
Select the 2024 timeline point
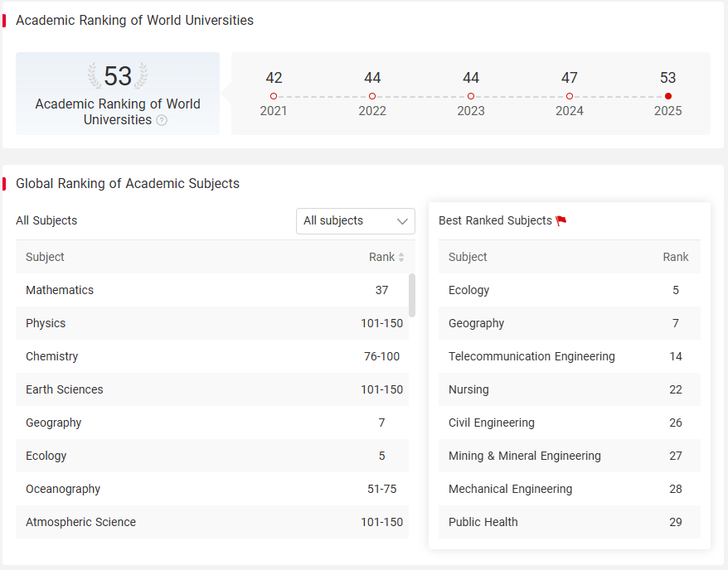pyautogui.click(x=570, y=96)
